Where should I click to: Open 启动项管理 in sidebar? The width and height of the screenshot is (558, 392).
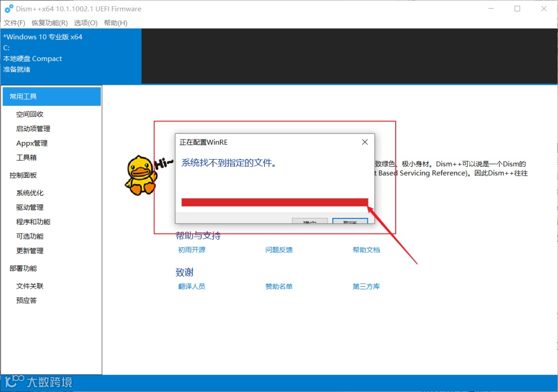(x=33, y=129)
